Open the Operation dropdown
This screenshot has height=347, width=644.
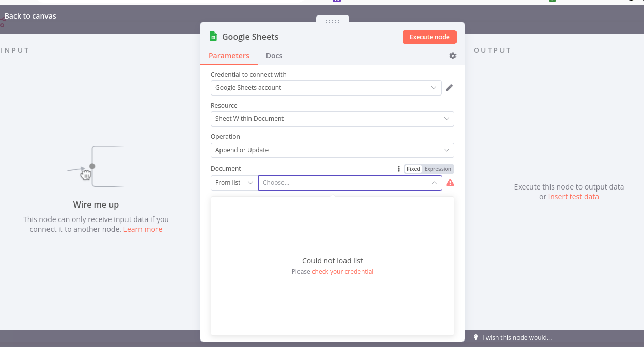click(332, 150)
